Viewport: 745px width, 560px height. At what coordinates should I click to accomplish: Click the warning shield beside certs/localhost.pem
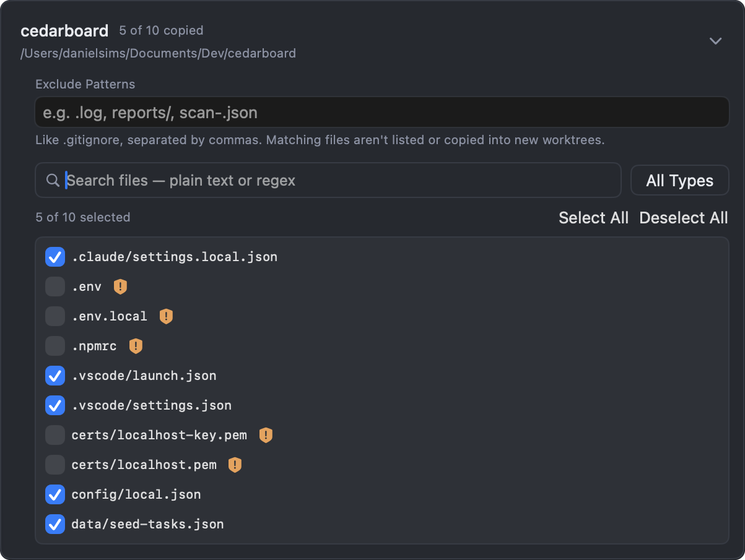235,465
